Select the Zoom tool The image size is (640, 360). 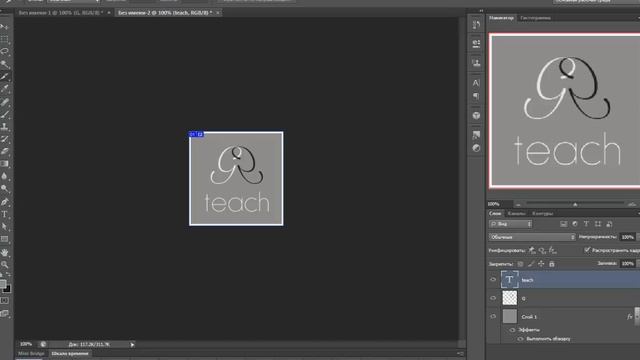click(x=4, y=265)
